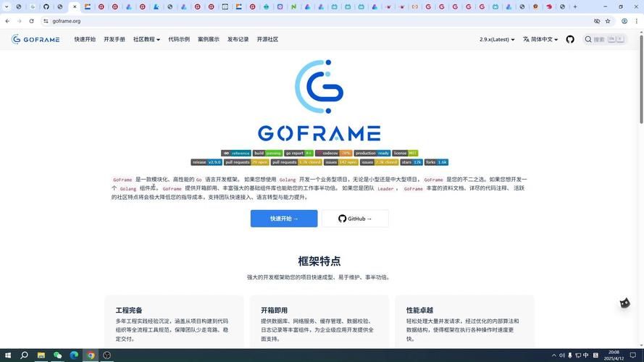Open Chrome's three-dot menu
This screenshot has width=644, height=362.
[x=637, y=21]
